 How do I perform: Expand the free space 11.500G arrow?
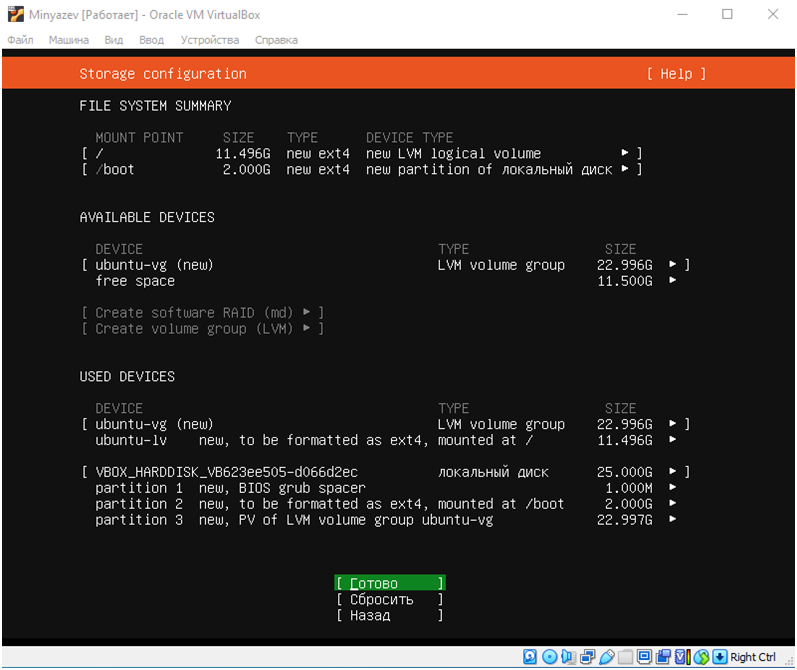tap(672, 280)
